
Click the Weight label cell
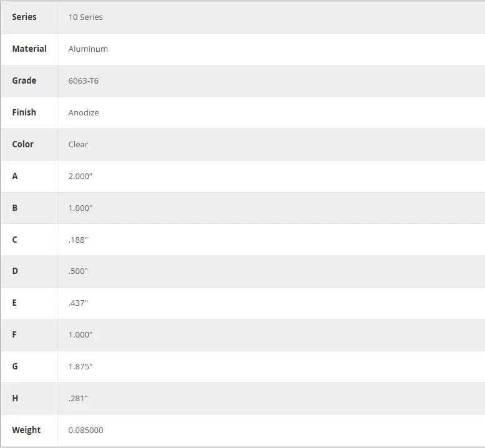point(29,431)
